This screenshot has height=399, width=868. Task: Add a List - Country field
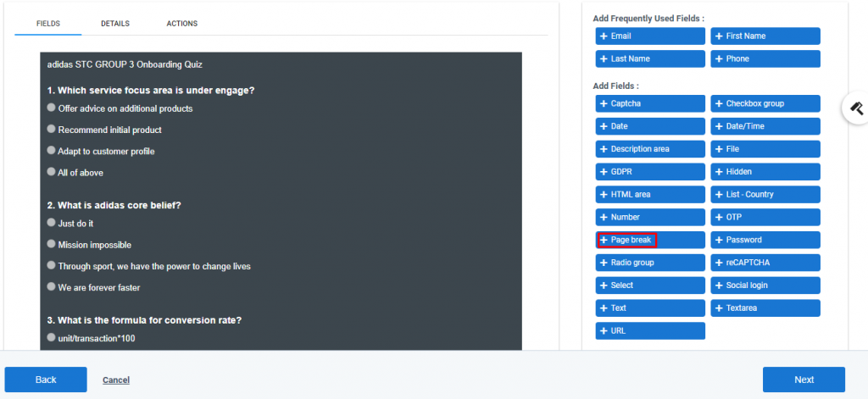(x=765, y=194)
